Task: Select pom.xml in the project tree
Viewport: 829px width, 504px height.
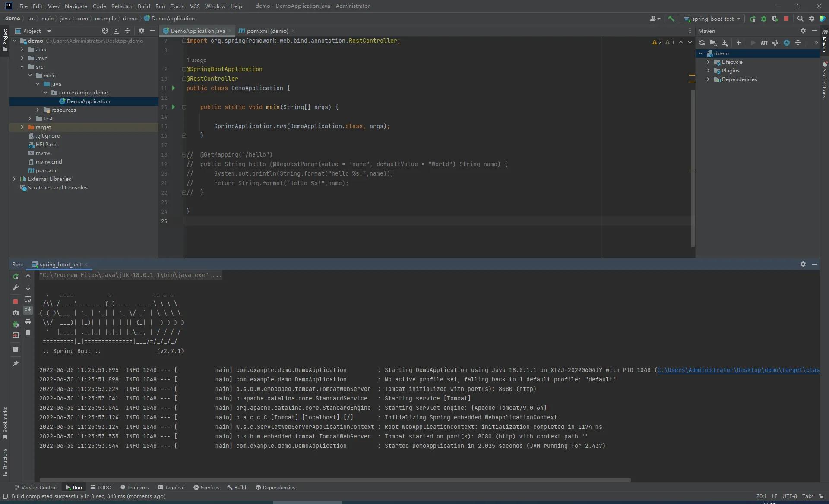Action: tap(46, 170)
